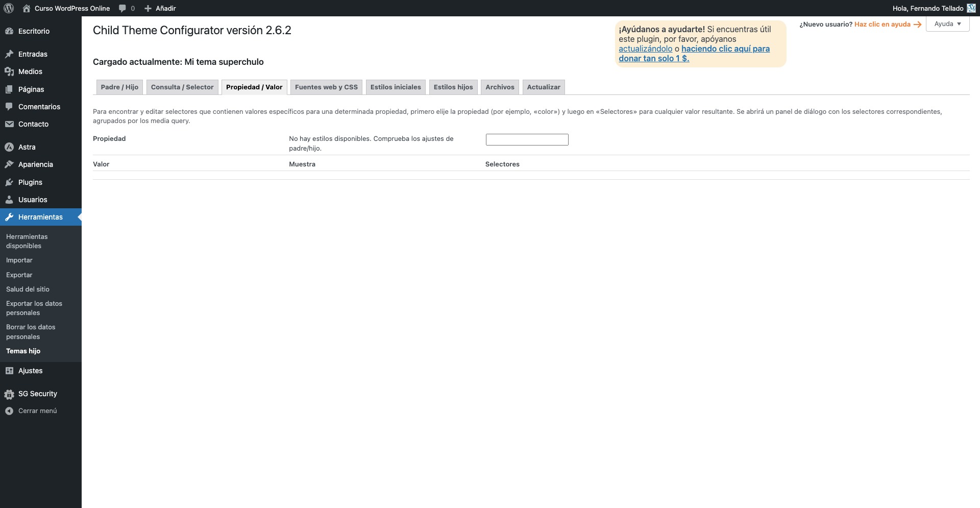
Task: Click the Escritorio dashboard icon
Action: [9, 31]
